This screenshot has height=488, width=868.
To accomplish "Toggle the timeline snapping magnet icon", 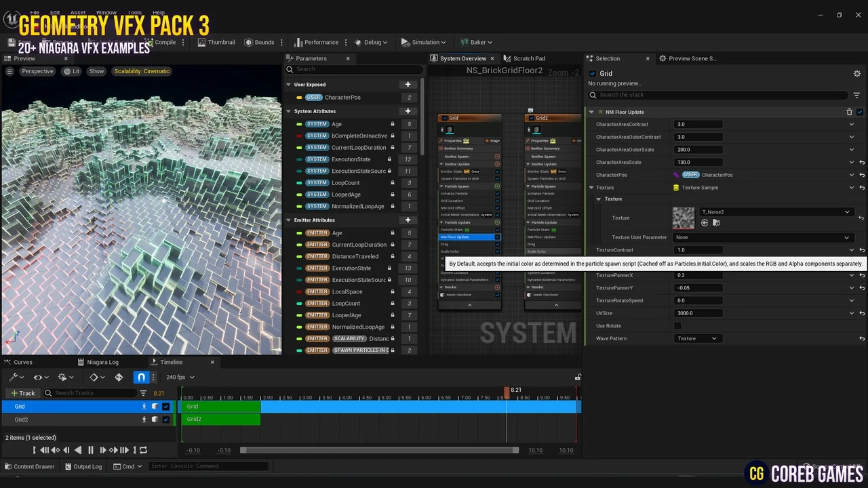I will click(x=141, y=378).
